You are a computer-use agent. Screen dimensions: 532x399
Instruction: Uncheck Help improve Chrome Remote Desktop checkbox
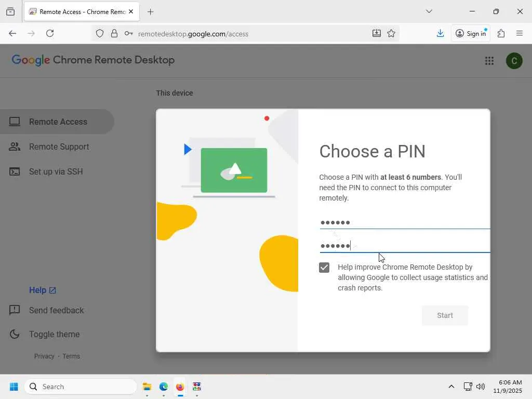tap(324, 268)
